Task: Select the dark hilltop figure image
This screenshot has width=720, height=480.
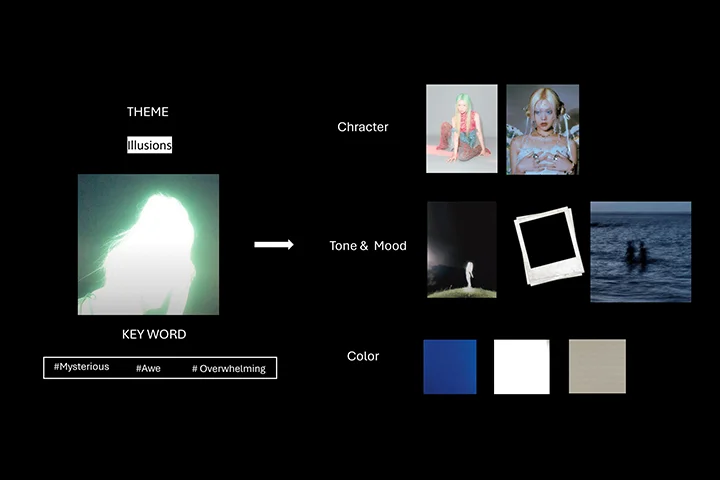Action: (x=461, y=249)
